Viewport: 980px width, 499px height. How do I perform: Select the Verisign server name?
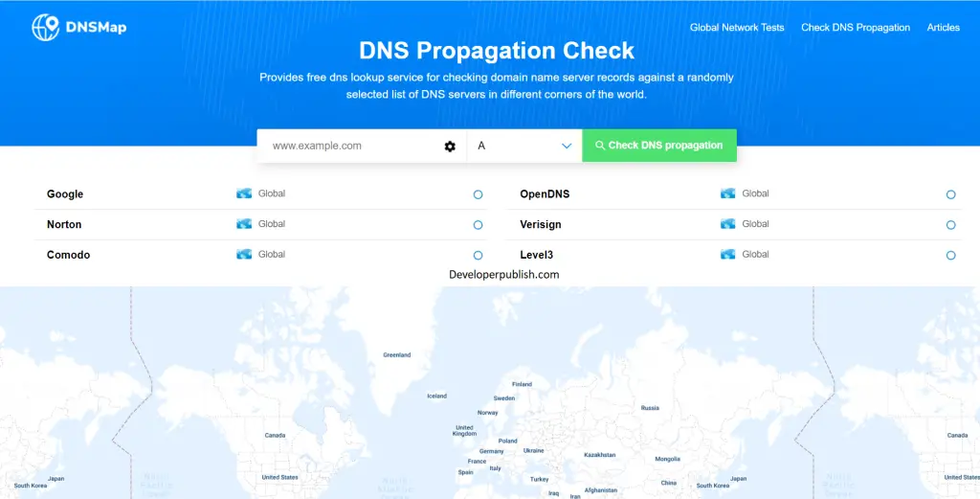541,224
